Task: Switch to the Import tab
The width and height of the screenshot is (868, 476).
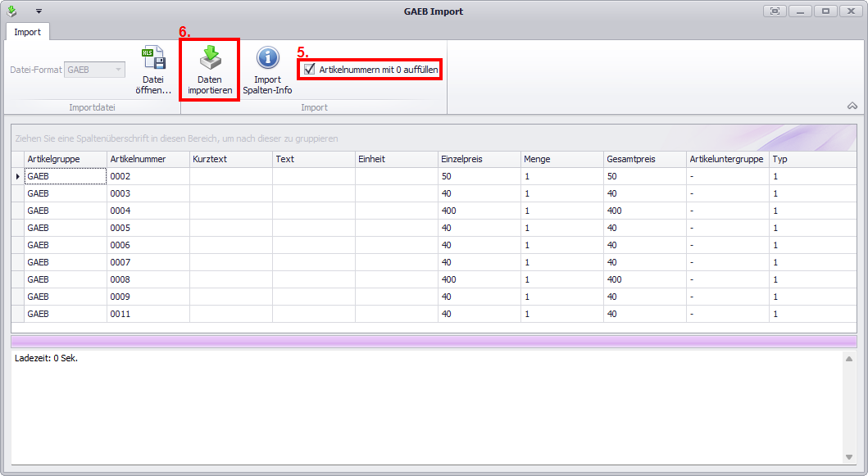Action: coord(27,32)
